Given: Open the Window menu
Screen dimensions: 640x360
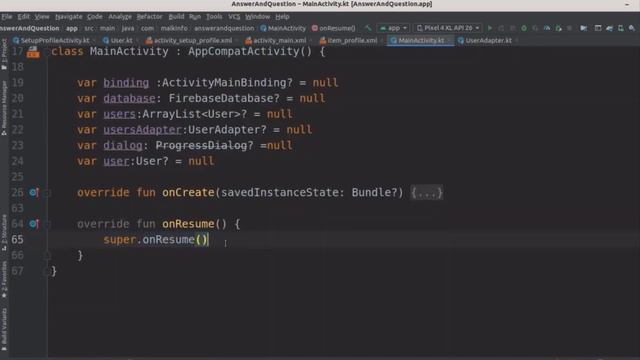Looking at the screenshot, I should (x=257, y=17).
